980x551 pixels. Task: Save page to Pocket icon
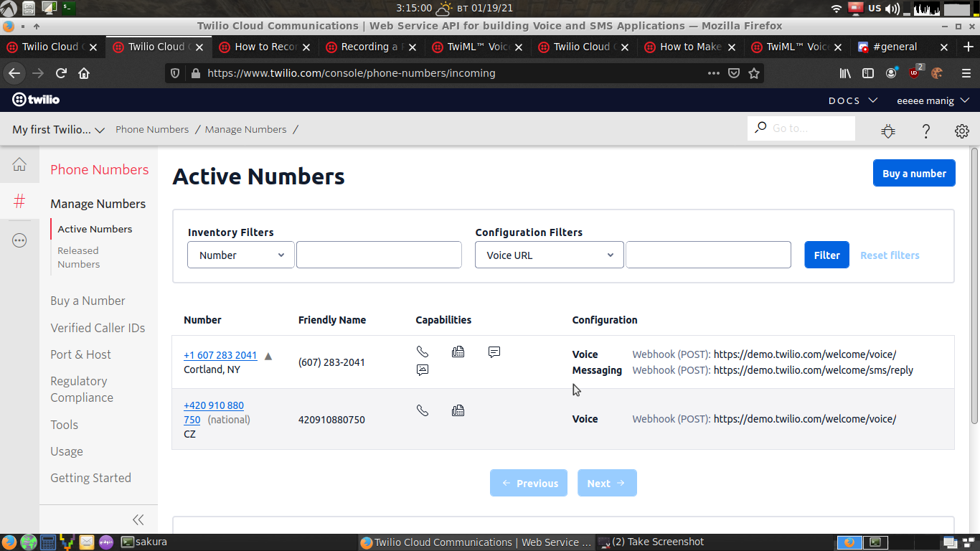point(733,73)
